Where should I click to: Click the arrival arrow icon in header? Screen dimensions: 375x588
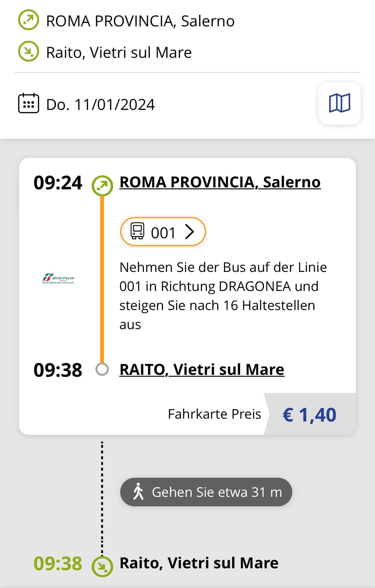pos(29,51)
